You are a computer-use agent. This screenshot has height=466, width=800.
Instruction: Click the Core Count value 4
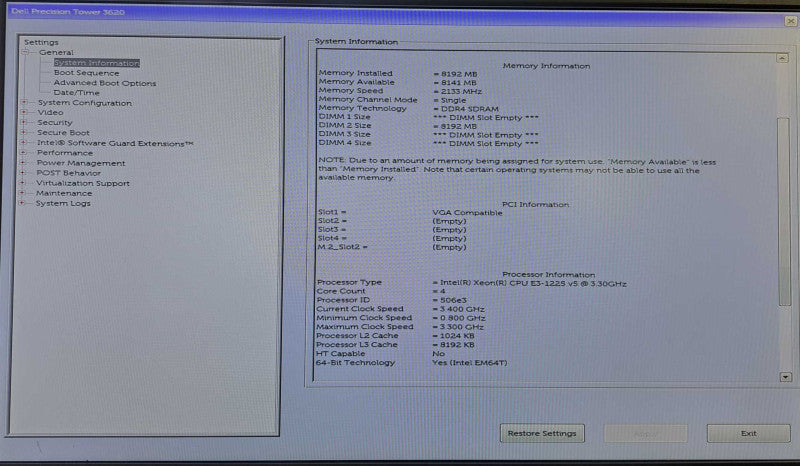[x=439, y=291]
